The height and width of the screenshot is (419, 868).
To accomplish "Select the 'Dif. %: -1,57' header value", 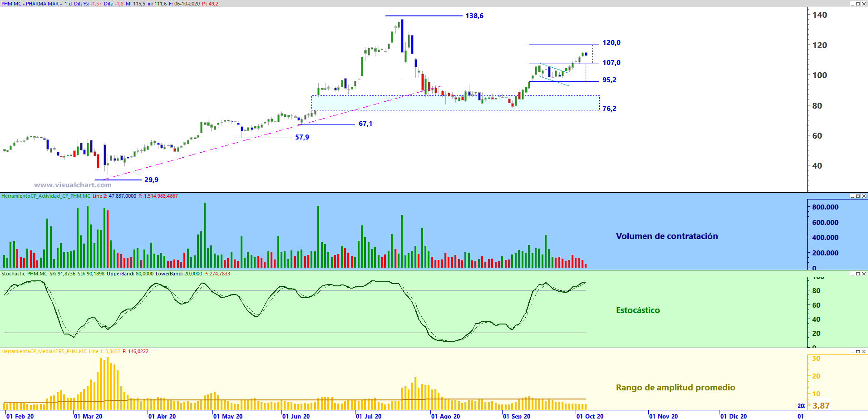I will tap(88, 4).
